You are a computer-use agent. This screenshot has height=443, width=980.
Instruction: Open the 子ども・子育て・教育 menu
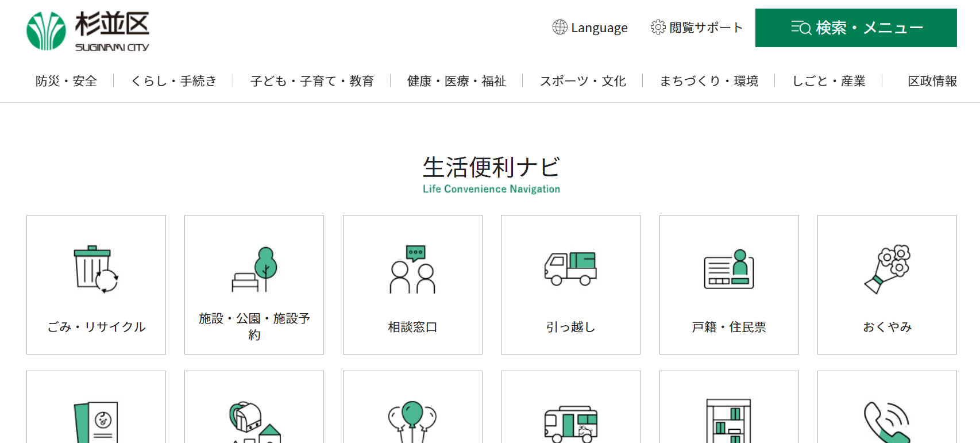tap(312, 81)
